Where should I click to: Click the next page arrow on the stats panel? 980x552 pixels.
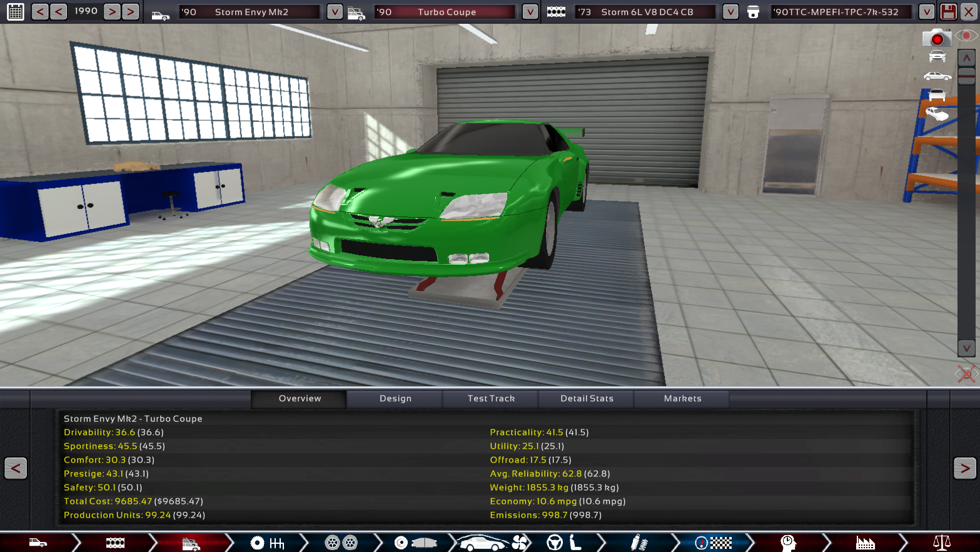click(x=964, y=468)
